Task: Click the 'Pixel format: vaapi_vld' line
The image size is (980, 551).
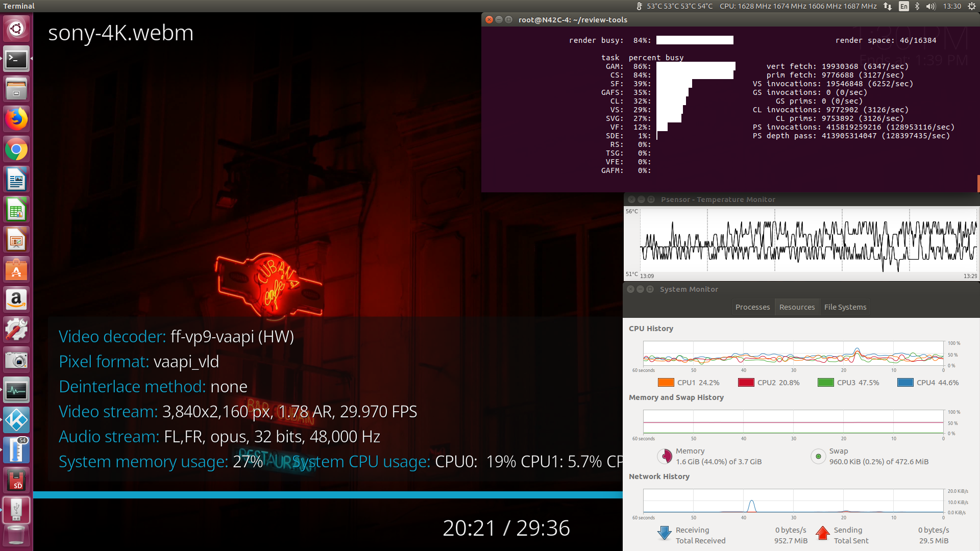Action: pyautogui.click(x=139, y=362)
